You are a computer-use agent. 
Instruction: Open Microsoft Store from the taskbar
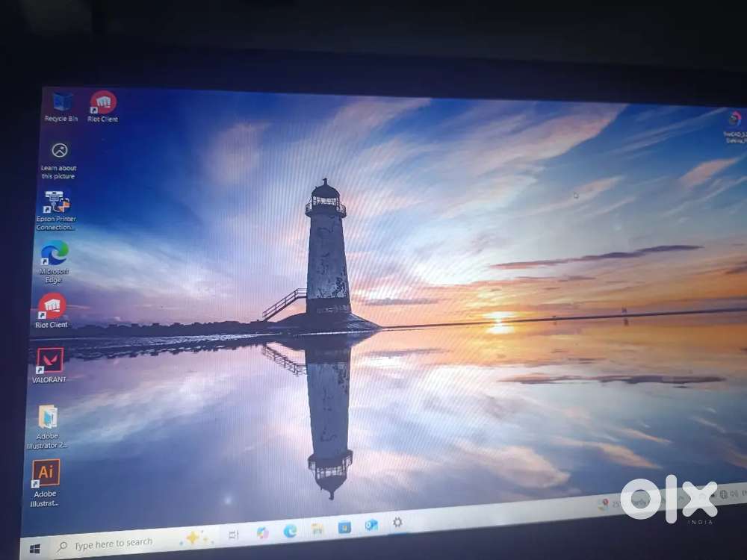click(x=344, y=527)
